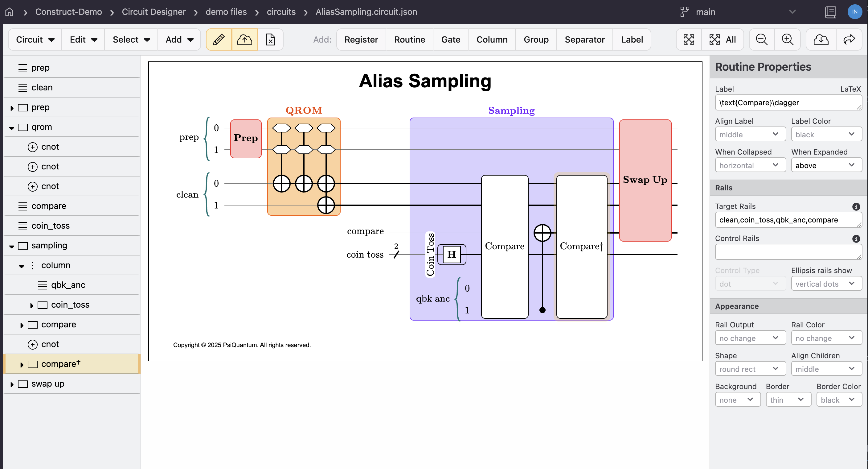Image resolution: width=868 pixels, height=469 pixels.
Task: Add a Routine
Action: tap(409, 39)
